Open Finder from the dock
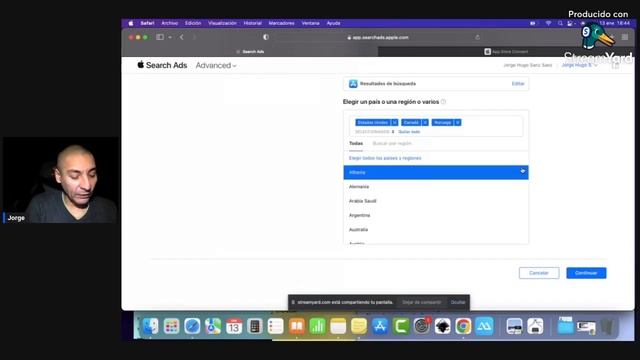 tap(150, 326)
